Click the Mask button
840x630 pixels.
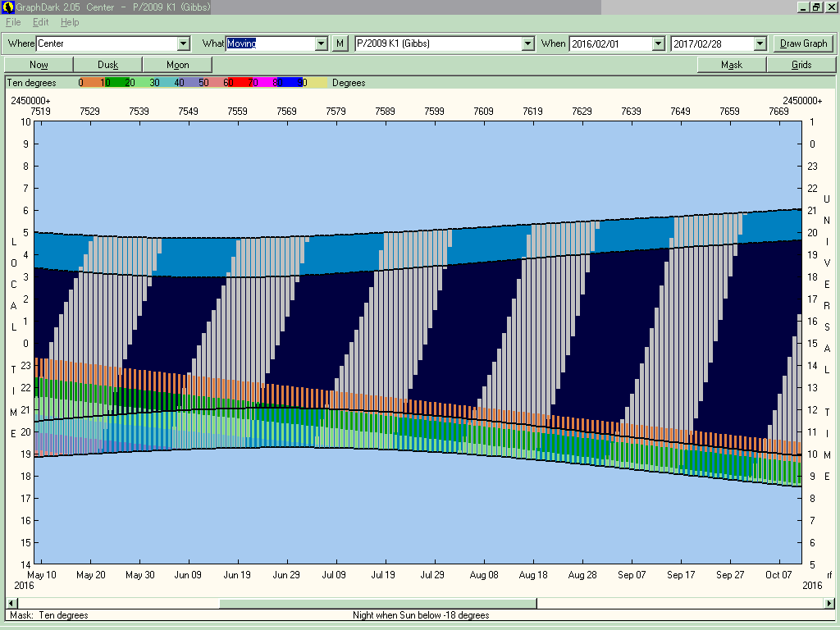coord(732,65)
